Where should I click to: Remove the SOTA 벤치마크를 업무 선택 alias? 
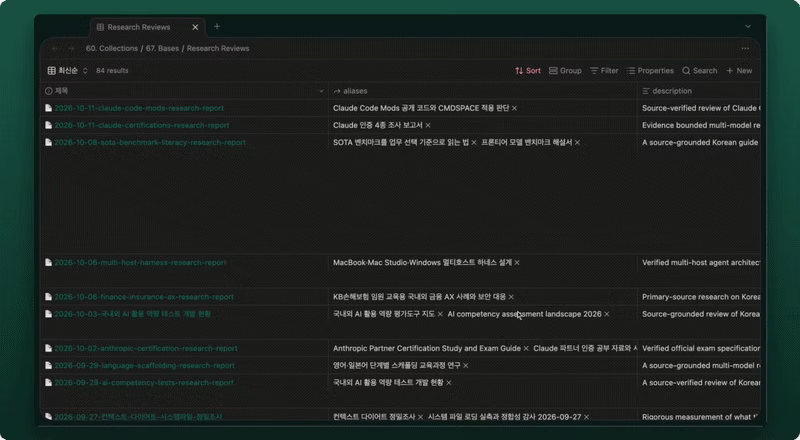pyautogui.click(x=474, y=143)
